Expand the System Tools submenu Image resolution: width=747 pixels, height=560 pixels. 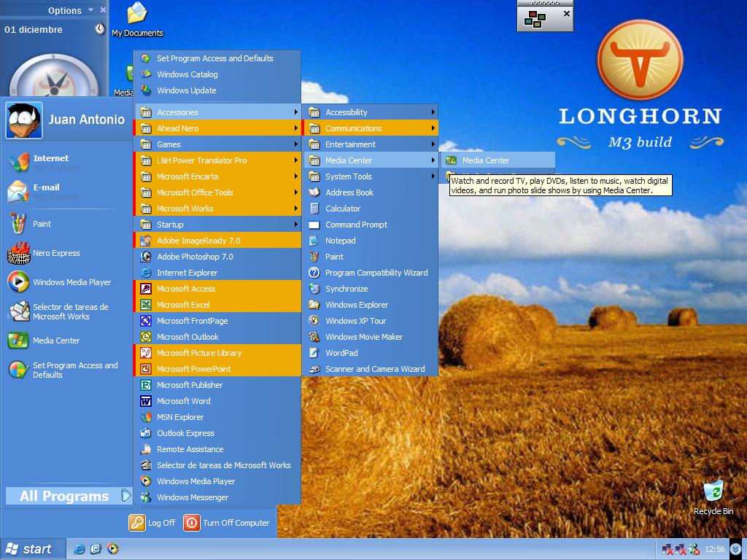[371, 176]
